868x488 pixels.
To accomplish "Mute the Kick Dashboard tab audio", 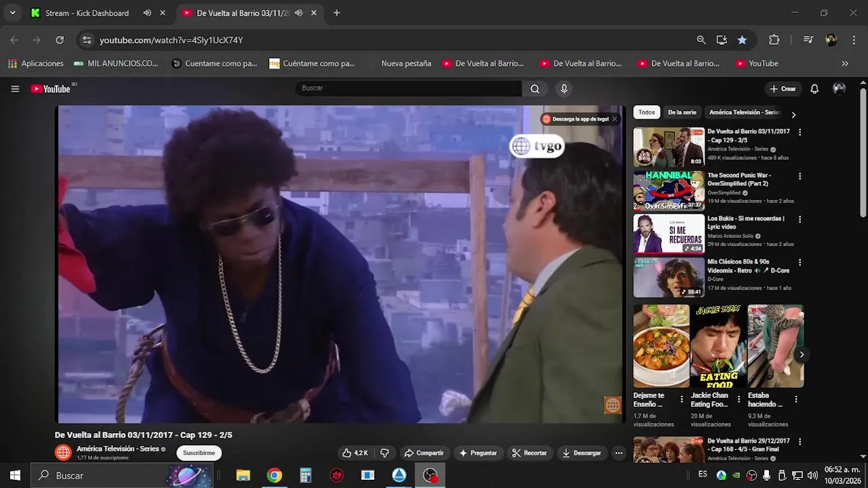I will click(147, 13).
